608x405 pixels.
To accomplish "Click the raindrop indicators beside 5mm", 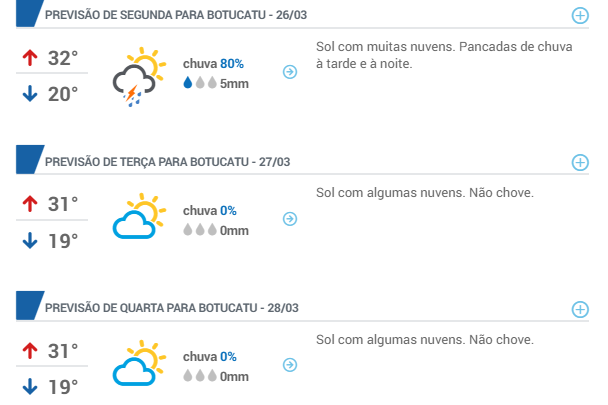I will [200, 83].
